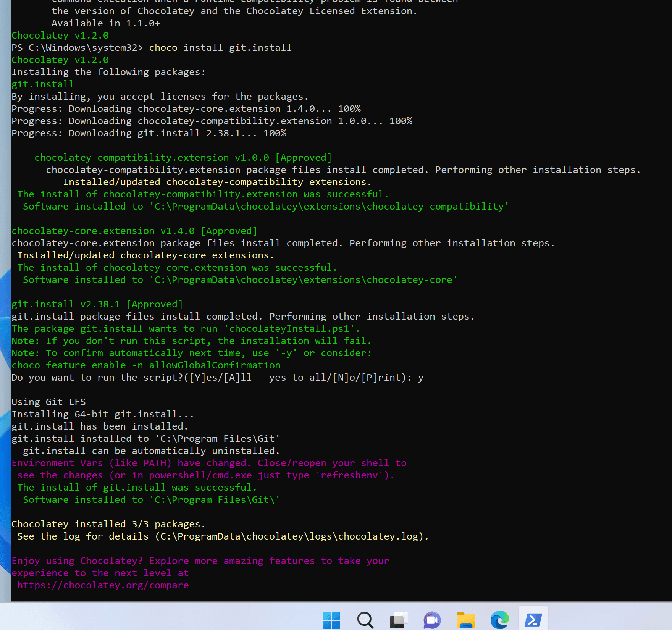Click 'Enjoy using Chocolatey?' promo line
Viewport: 672px width, 630px height.
click(200, 561)
